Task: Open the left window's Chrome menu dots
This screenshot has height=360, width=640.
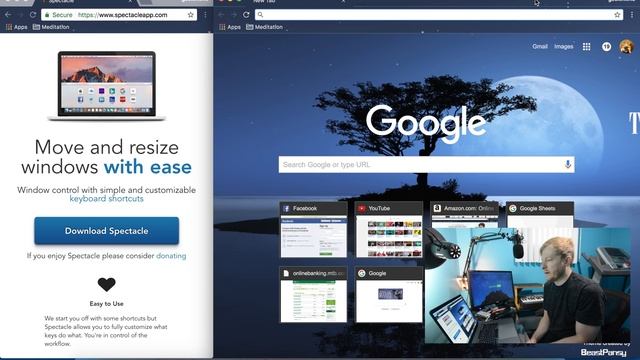Action: tap(205, 15)
